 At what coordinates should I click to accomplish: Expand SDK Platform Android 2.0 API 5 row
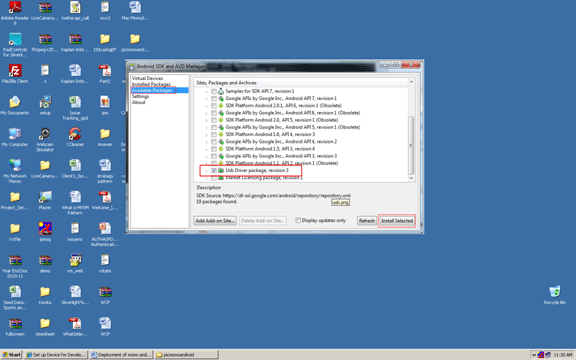click(206, 120)
